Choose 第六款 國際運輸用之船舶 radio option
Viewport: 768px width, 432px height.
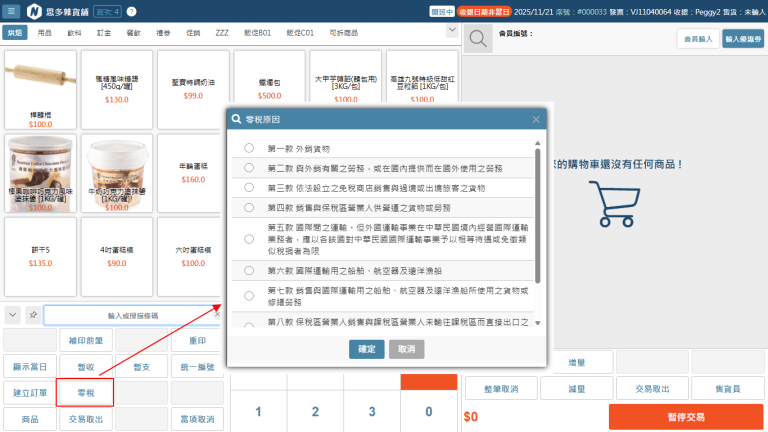[249, 270]
